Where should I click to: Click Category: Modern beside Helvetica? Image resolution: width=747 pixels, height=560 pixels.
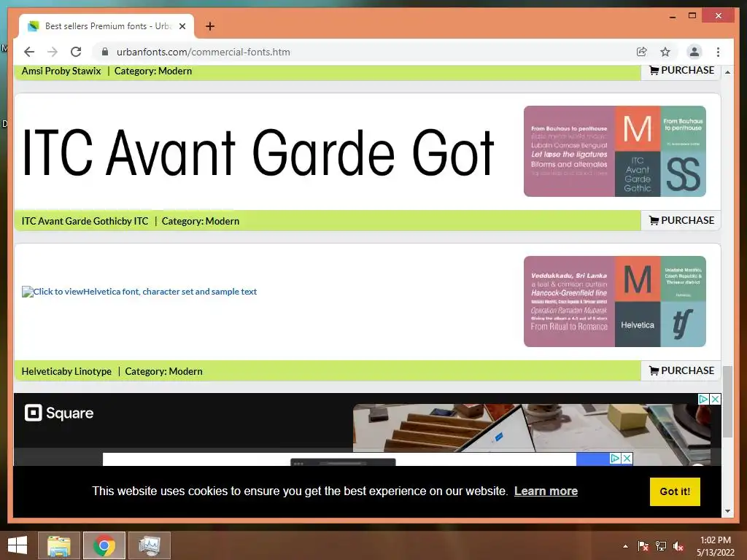click(163, 371)
